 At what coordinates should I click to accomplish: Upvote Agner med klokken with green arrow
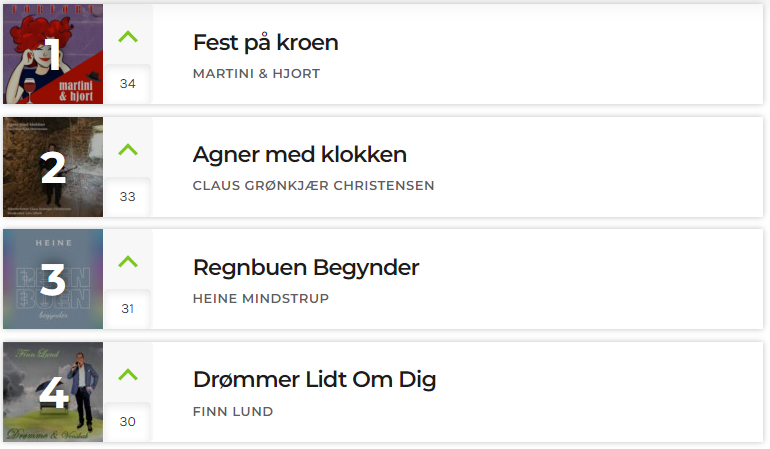tap(128, 149)
